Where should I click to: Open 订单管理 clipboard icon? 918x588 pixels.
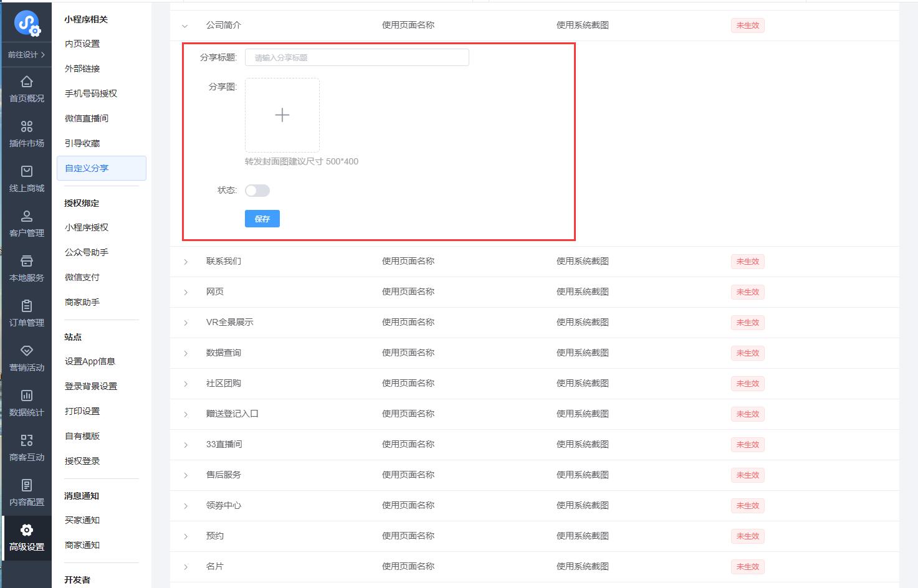[27, 306]
